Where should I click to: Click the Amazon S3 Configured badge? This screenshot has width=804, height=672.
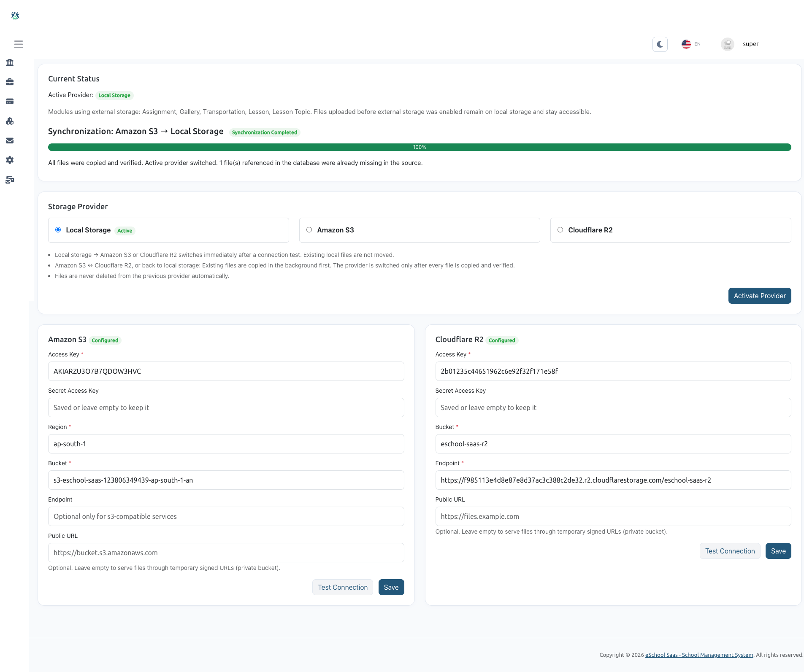(x=105, y=340)
